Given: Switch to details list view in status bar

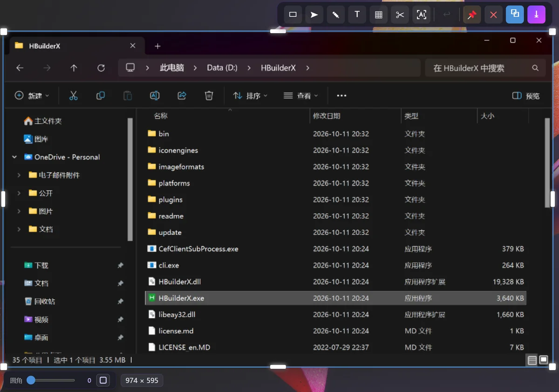Looking at the screenshot, I should coord(532,360).
